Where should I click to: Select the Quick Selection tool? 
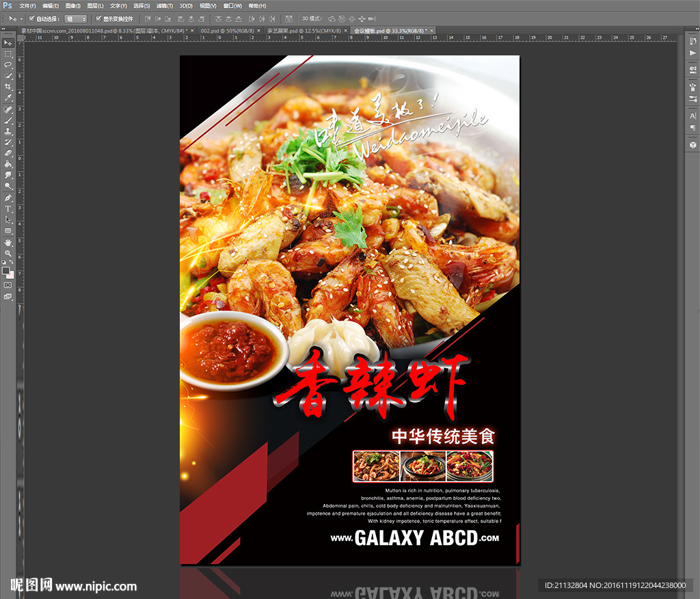click(x=8, y=76)
